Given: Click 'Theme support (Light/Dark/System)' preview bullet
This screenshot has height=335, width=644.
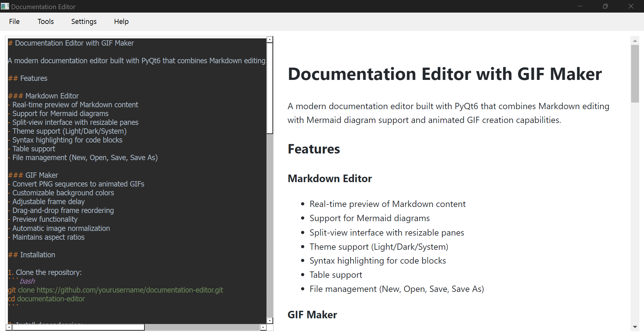Looking at the screenshot, I should click(379, 247).
